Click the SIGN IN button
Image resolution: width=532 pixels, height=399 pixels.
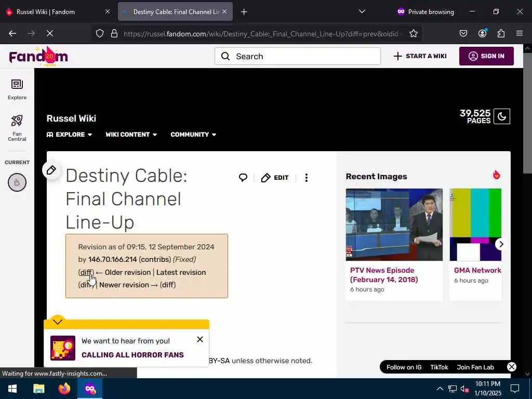click(x=486, y=56)
